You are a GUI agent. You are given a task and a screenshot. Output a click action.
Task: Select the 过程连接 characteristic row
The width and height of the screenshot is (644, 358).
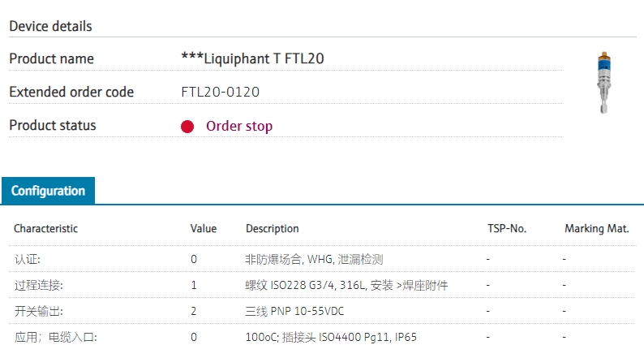point(321,285)
